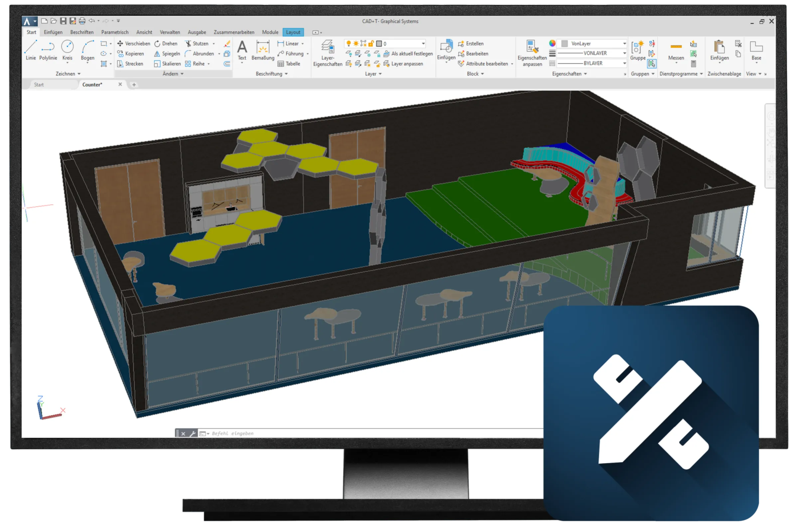Toggle layer freeze with the sun icon
The image size is (798, 532).
tap(355, 44)
